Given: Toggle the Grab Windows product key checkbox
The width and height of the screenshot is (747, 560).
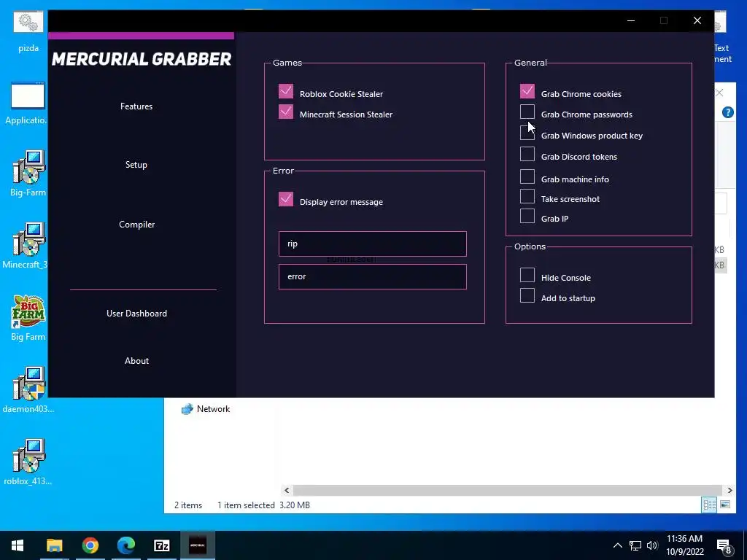Looking at the screenshot, I should (527, 133).
